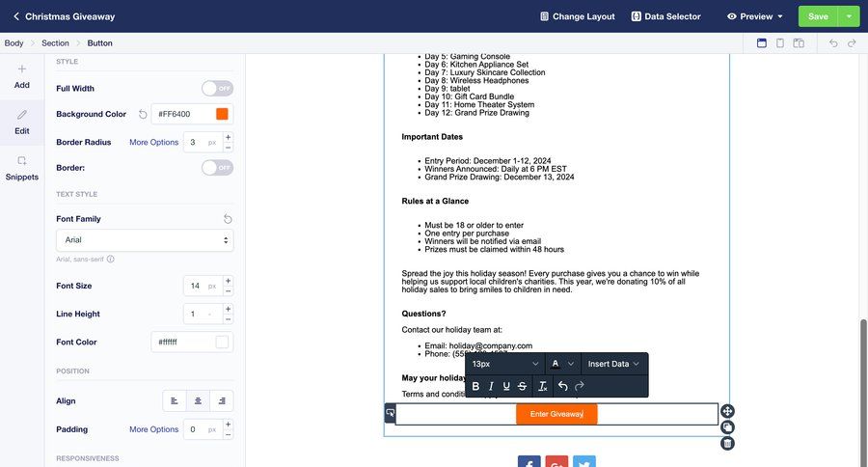The width and height of the screenshot is (868, 467).
Task: Switch to desktop view icon
Action: coord(762,43)
